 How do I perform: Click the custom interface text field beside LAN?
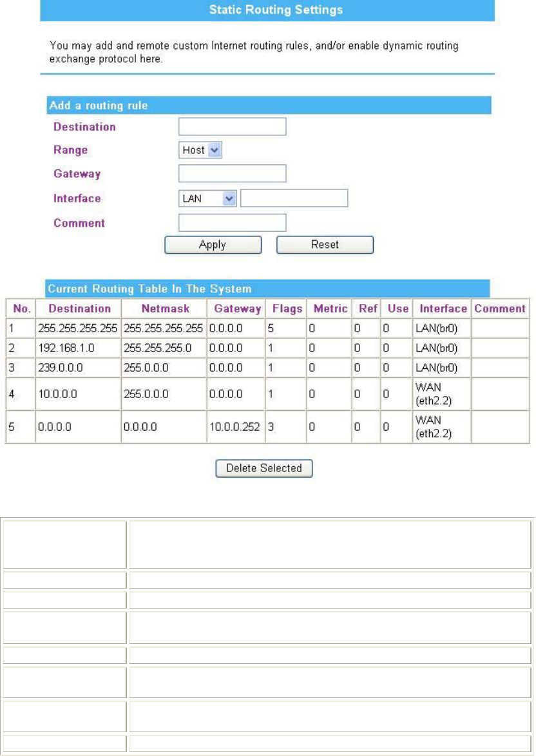coord(294,198)
